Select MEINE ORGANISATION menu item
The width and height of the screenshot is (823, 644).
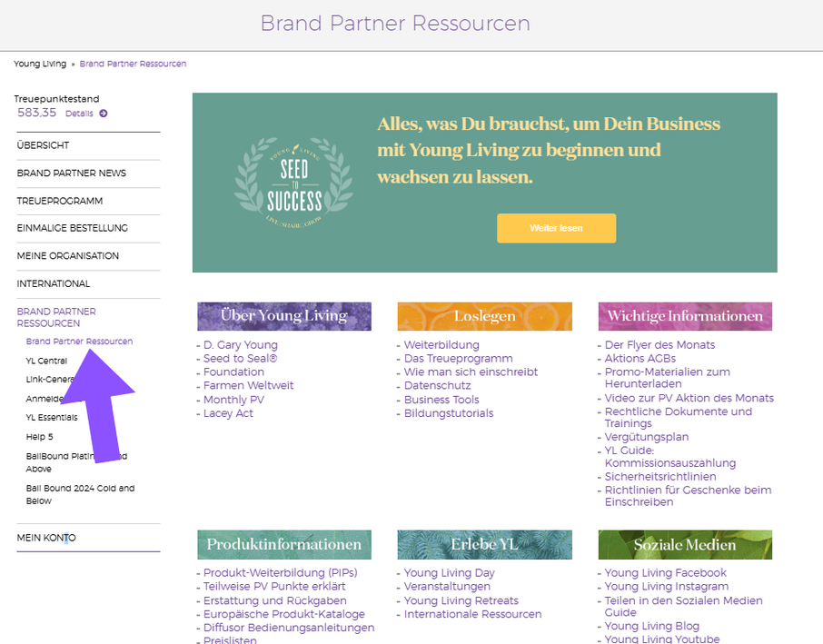(x=68, y=256)
